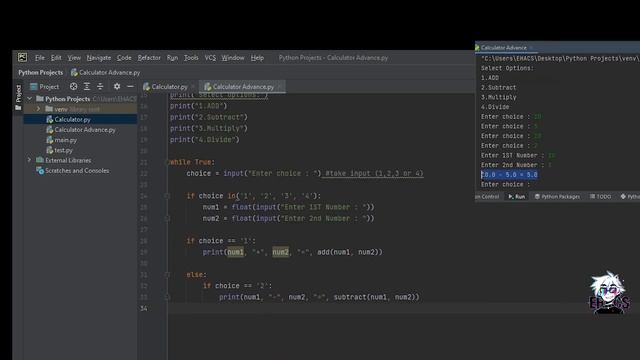Open the Run menu
Screen dimensions: 640x360
pyautogui.click(x=172, y=58)
